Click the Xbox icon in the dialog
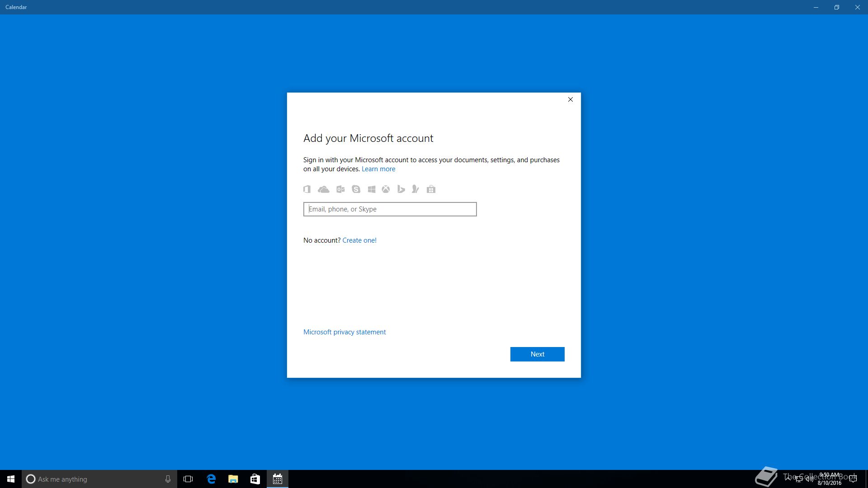 386,189
